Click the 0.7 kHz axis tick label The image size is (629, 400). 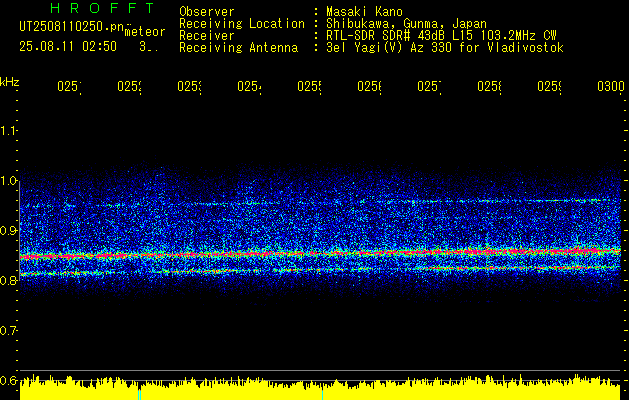coord(8,331)
